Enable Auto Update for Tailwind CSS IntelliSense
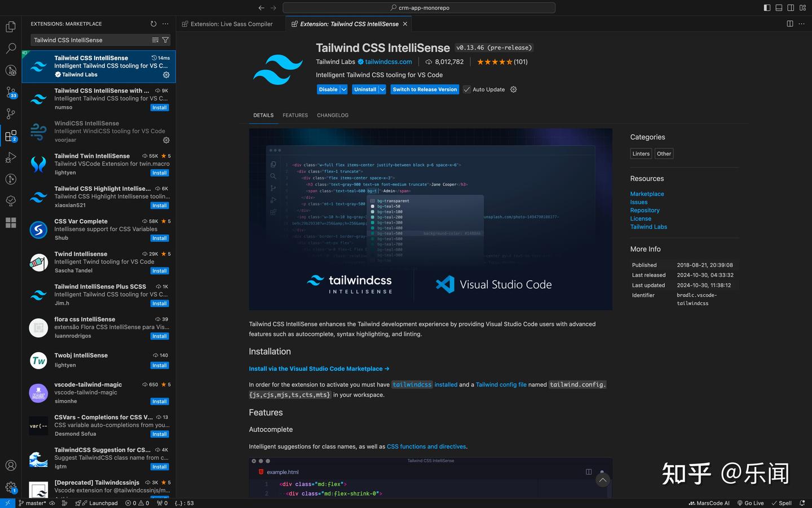The image size is (812, 508). (x=467, y=89)
